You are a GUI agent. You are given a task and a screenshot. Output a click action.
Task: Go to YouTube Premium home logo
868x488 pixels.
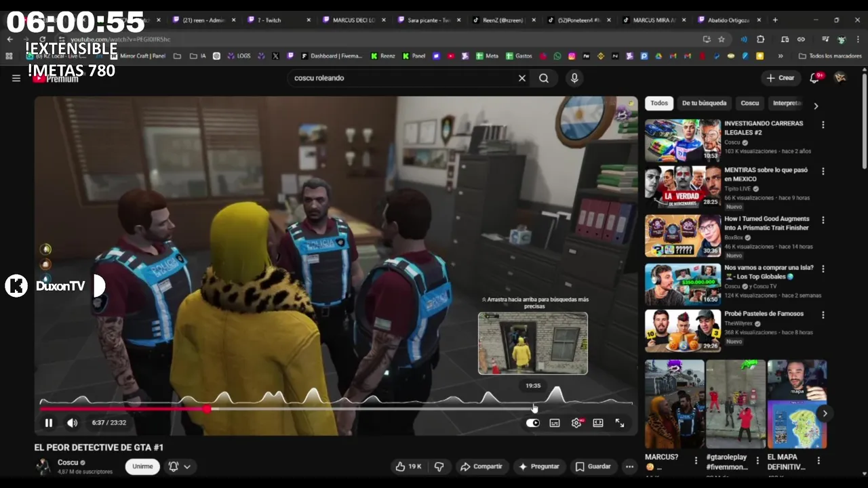[x=56, y=79]
